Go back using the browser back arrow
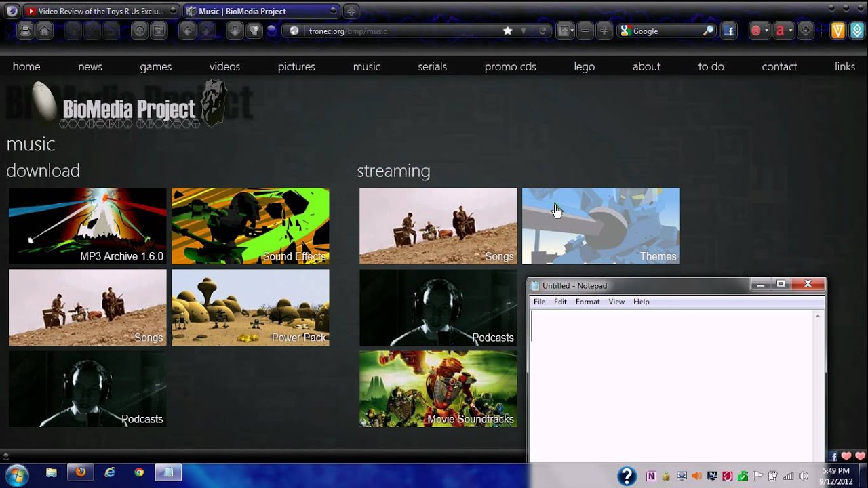 point(188,30)
